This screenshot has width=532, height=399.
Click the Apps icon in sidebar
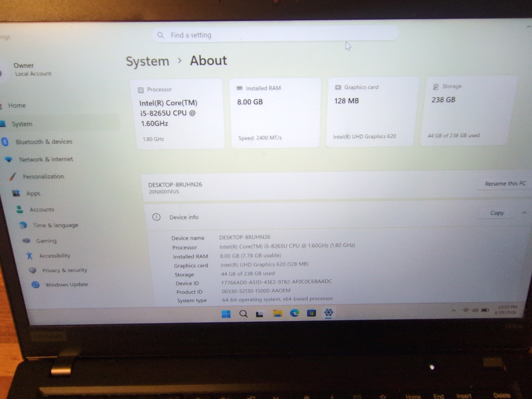16,193
